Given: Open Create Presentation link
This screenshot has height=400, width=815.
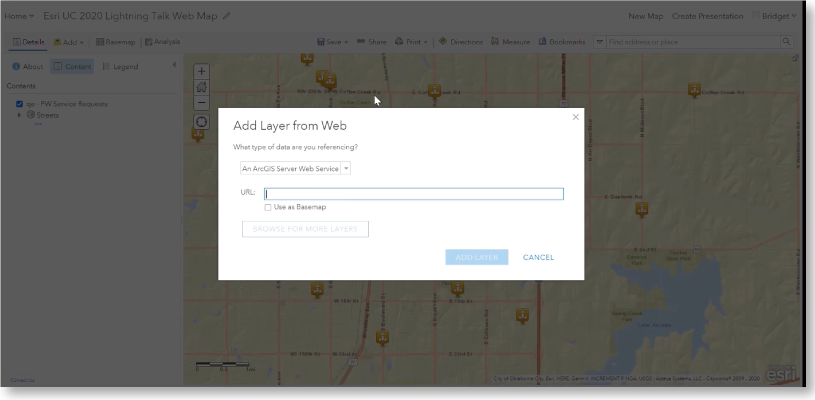Looking at the screenshot, I should point(707,16).
